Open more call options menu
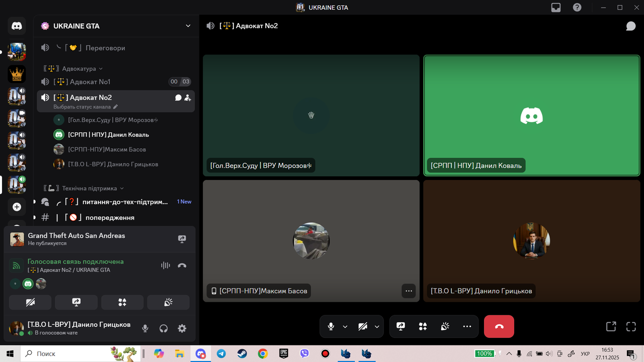The width and height of the screenshot is (644, 362). (467, 326)
